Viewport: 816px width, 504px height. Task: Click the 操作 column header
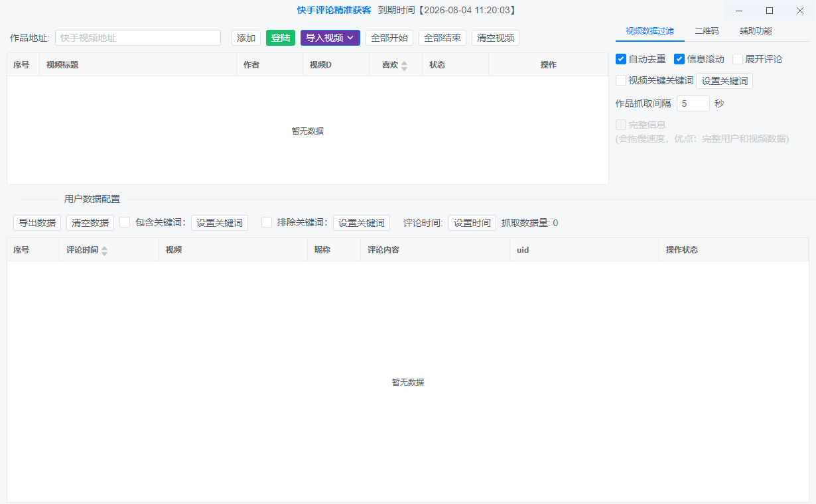point(548,65)
